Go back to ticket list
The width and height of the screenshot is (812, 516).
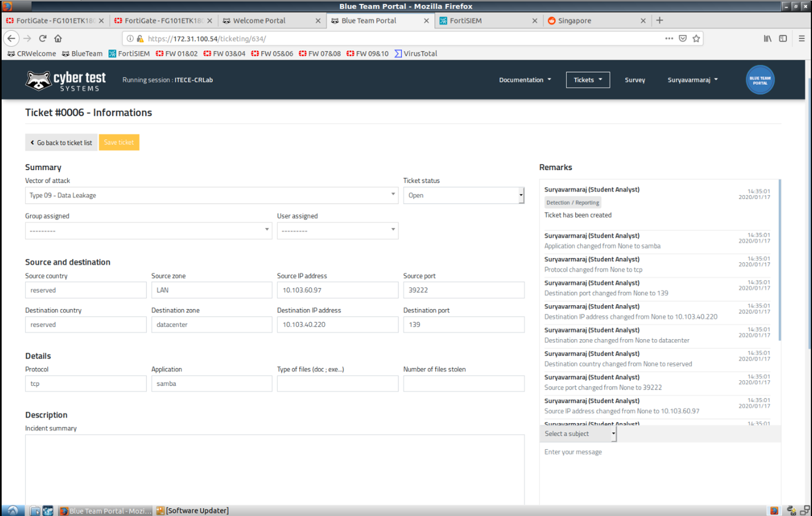61,143
